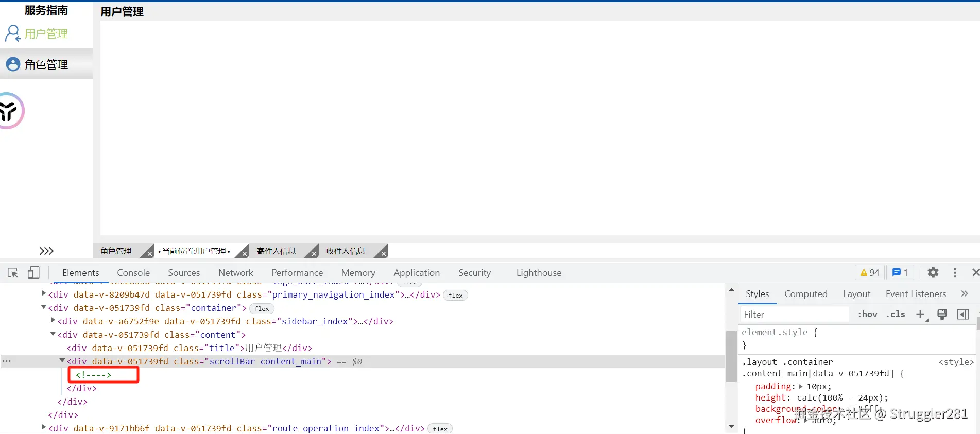The height and width of the screenshot is (434, 980).
Task: Toggle the device toolbar emulation icon
Action: (x=33, y=272)
